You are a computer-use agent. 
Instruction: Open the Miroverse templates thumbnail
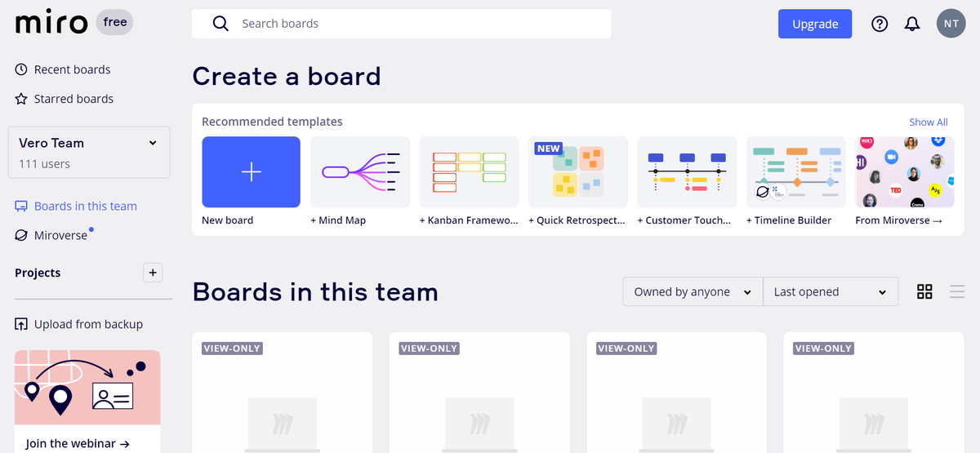pos(905,171)
